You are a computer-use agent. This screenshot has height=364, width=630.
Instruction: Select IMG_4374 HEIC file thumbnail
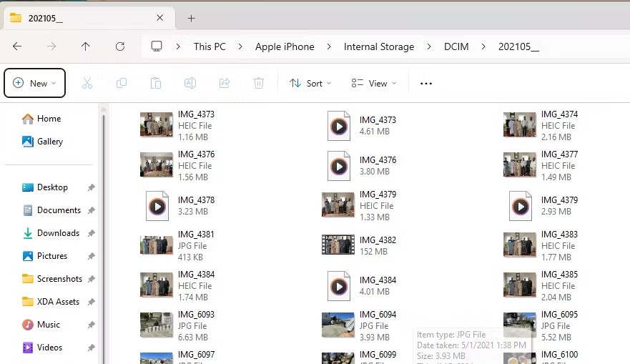point(519,124)
